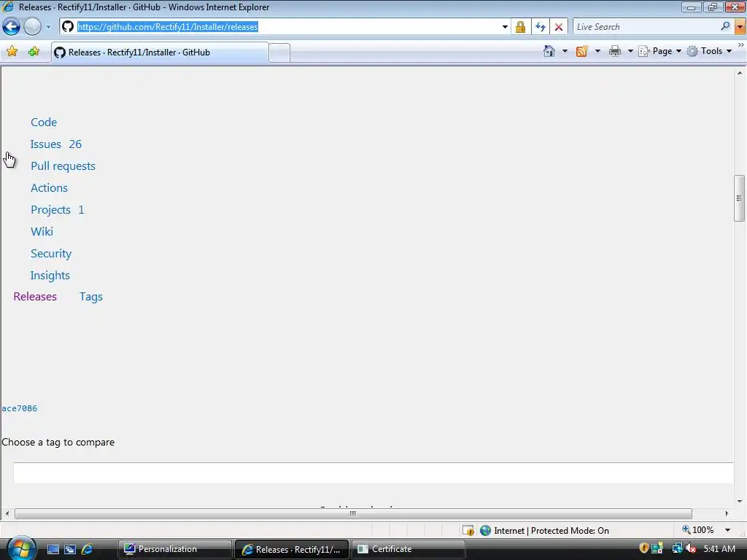
Task: Click the Windows Sidebar tray icon
Action: [657, 548]
